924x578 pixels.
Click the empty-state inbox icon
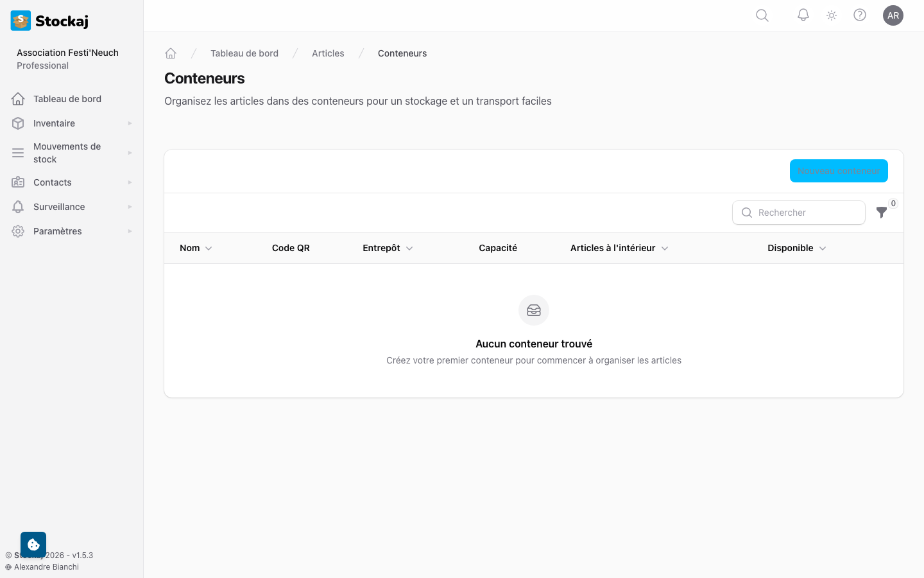click(x=534, y=310)
